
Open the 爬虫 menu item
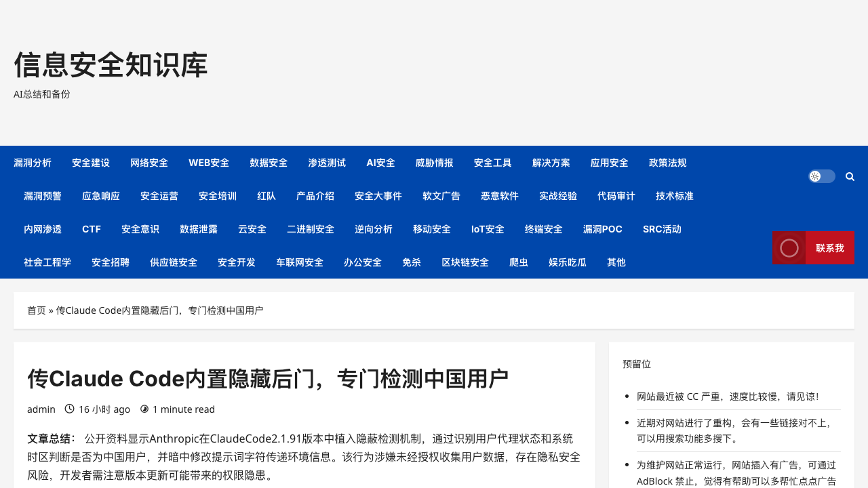click(x=519, y=262)
